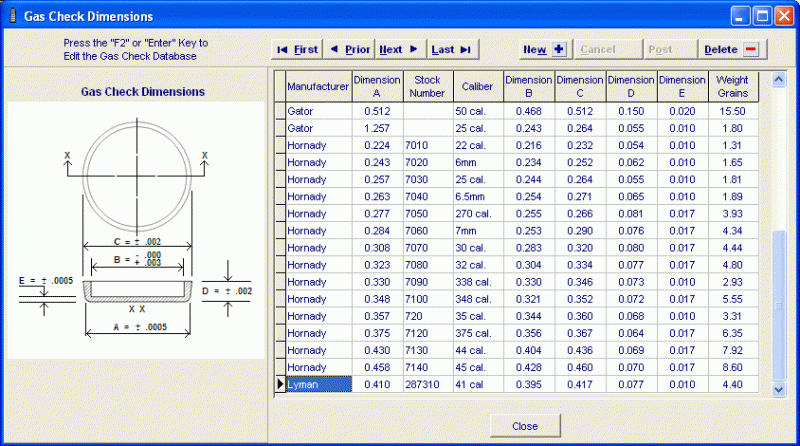Viewport: 800px width, 446px height.
Task: Click the Caliber column header
Action: tap(477, 87)
